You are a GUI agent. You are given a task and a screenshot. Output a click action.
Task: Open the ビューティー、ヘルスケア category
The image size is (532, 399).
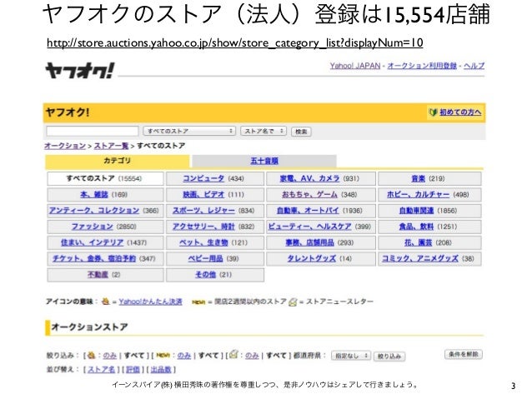pyautogui.click(x=309, y=227)
